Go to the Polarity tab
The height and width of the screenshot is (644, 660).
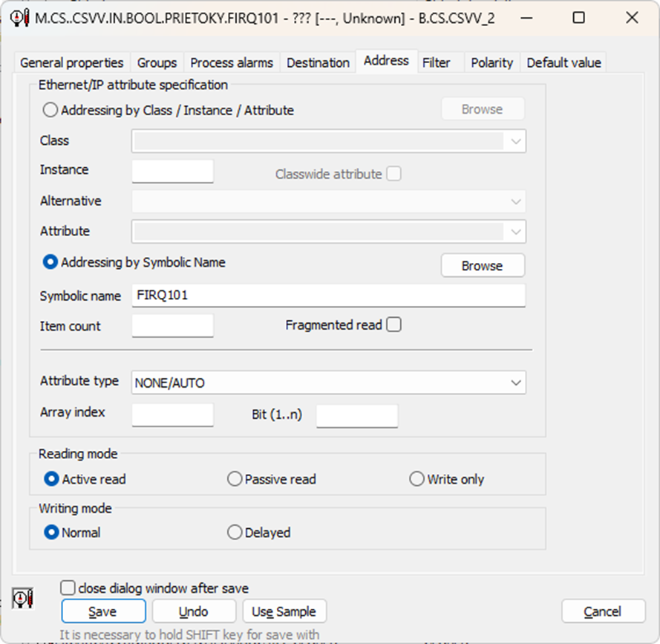tap(491, 62)
